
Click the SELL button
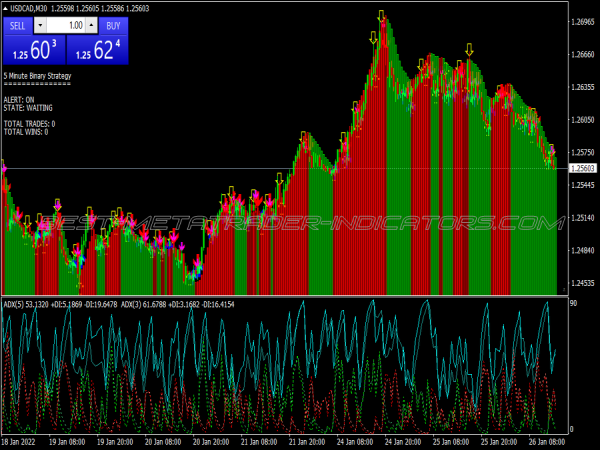[x=17, y=26]
